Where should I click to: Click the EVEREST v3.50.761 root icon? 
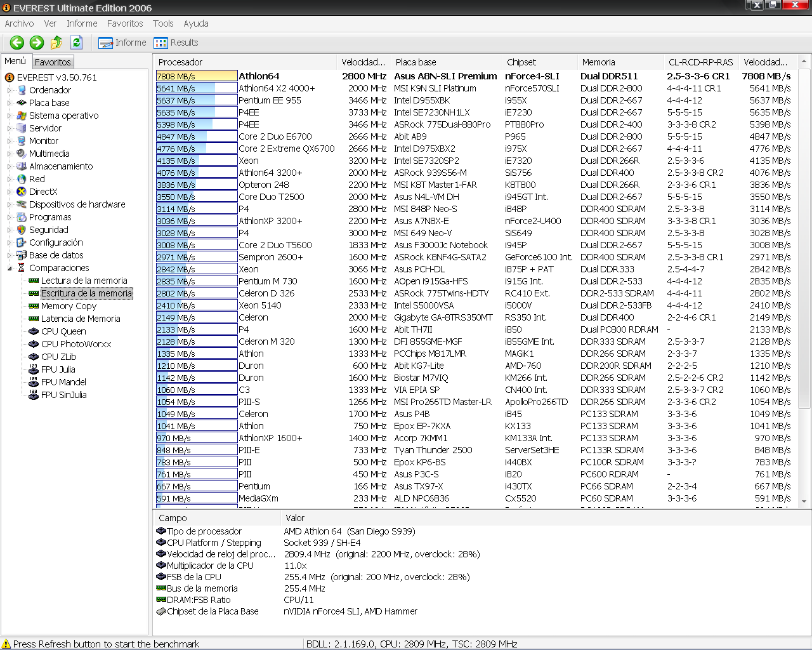(10, 77)
